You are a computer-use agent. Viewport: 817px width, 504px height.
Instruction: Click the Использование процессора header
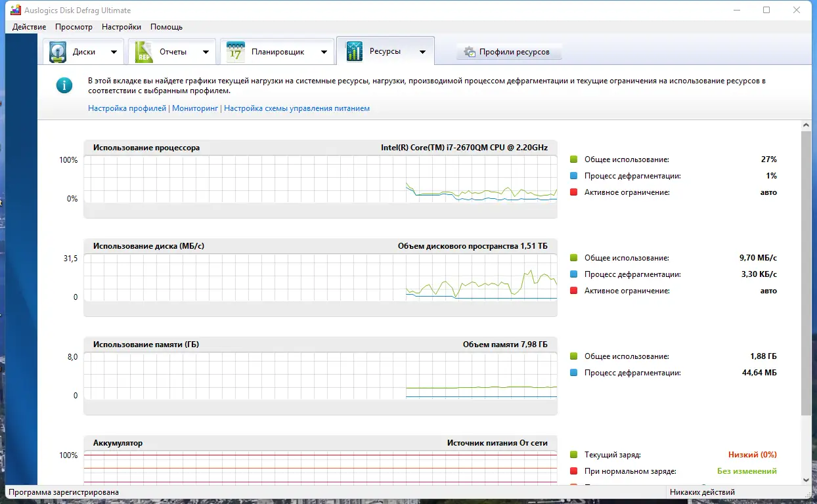coord(146,148)
